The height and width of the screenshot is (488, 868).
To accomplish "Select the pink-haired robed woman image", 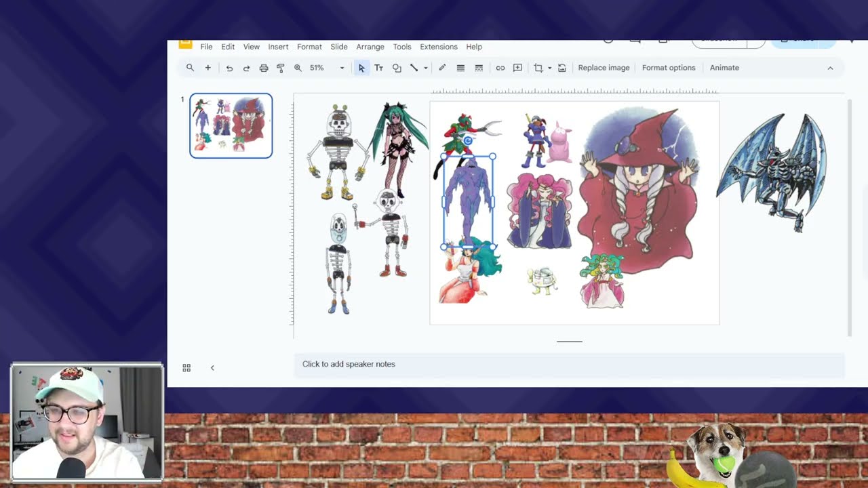I will [540, 211].
